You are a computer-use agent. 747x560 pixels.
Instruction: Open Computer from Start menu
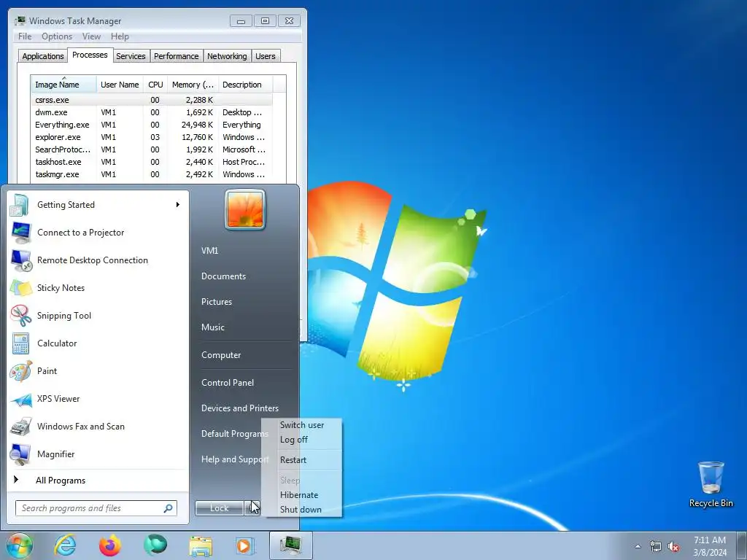[221, 355]
